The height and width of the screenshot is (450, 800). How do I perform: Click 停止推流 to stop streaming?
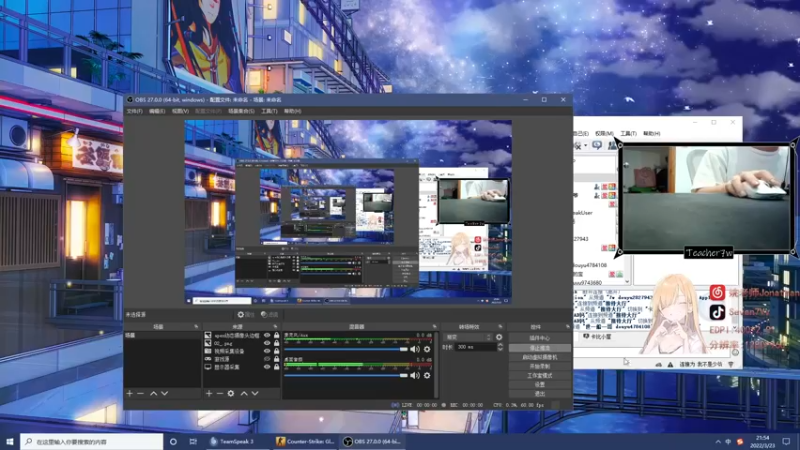pyautogui.click(x=540, y=347)
